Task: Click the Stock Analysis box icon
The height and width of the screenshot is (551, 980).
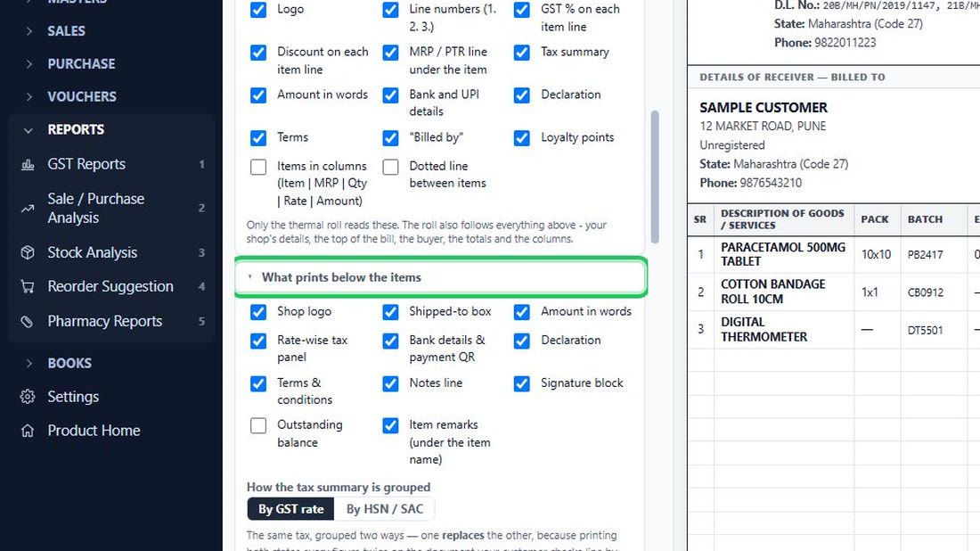Action: pos(28,252)
